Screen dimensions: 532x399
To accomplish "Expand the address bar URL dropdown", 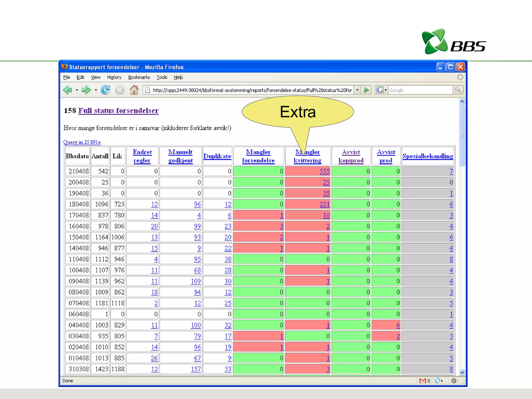I will [357, 90].
